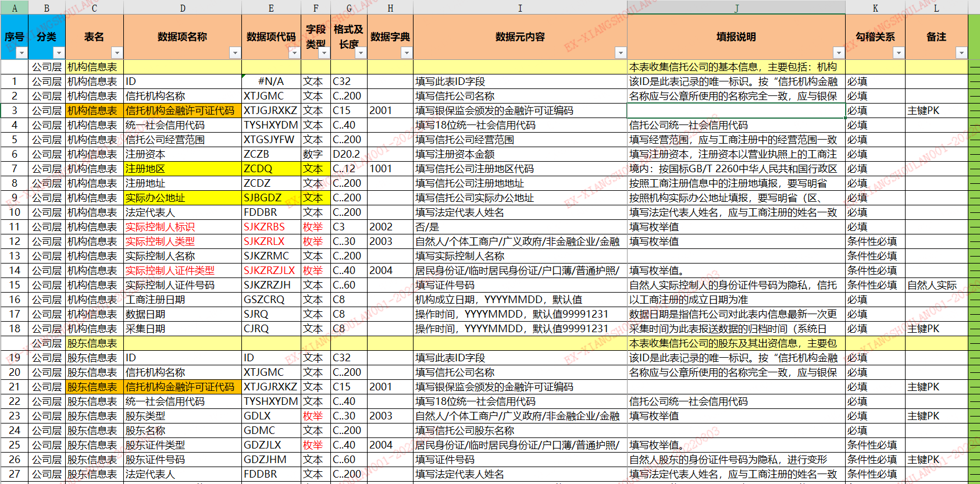Click the red 实际控制人标识 cell
980x484 pixels.
coord(183,227)
